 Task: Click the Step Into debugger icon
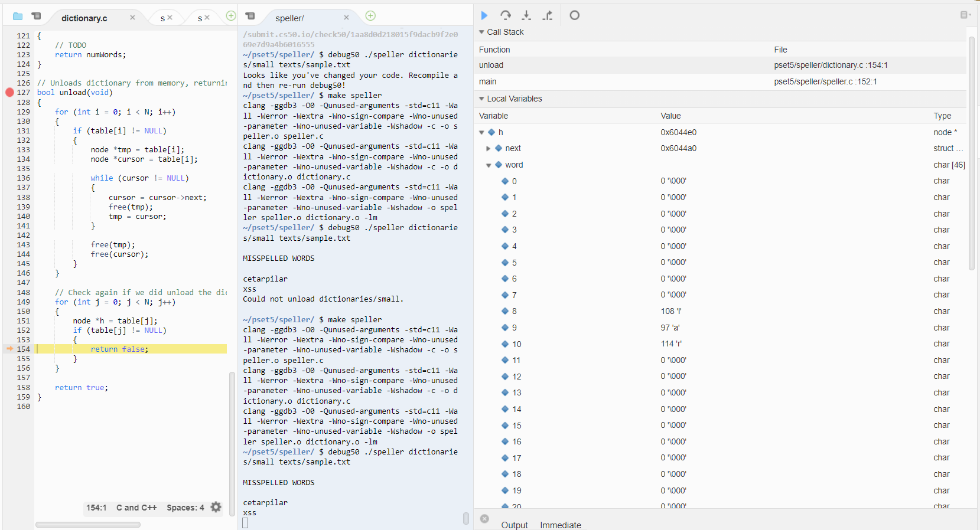tap(526, 15)
